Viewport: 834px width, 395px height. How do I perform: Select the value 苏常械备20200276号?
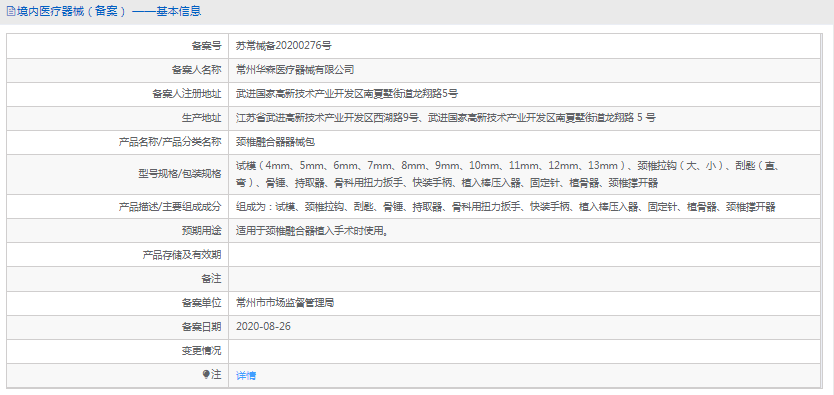(283, 46)
